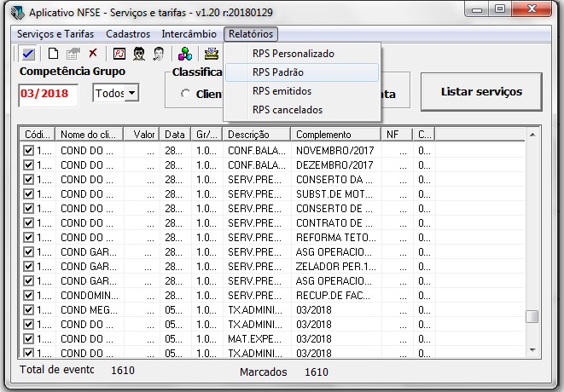Select RPS cancelados report option

coord(288,110)
